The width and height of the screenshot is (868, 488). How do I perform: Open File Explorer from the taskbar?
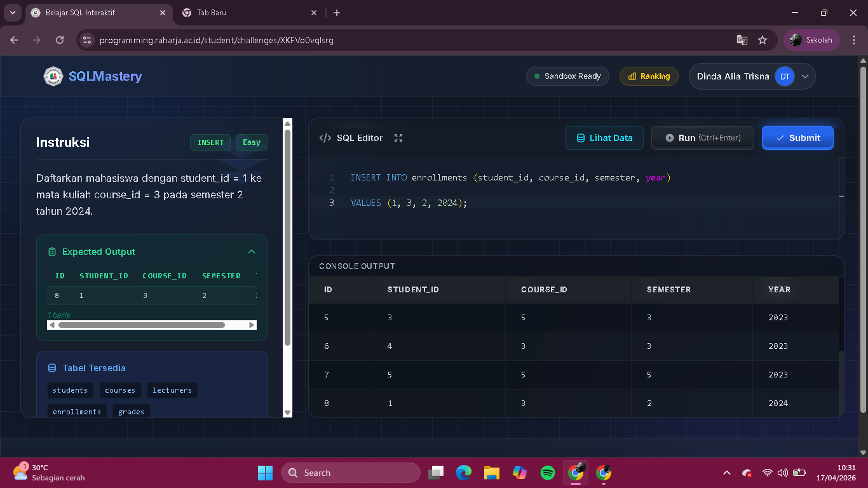pos(491,473)
